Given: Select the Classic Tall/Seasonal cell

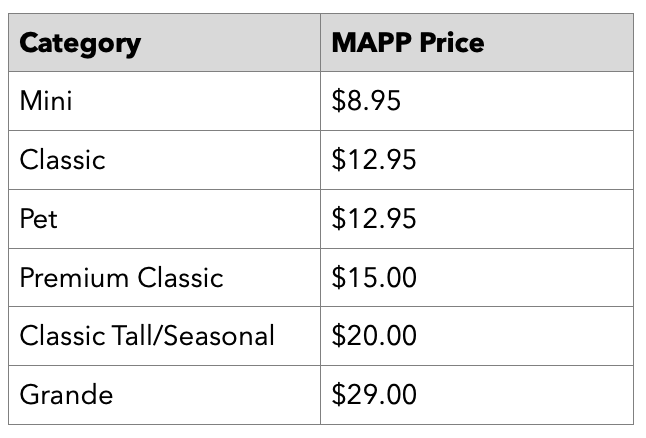Looking at the screenshot, I should 164,336.
